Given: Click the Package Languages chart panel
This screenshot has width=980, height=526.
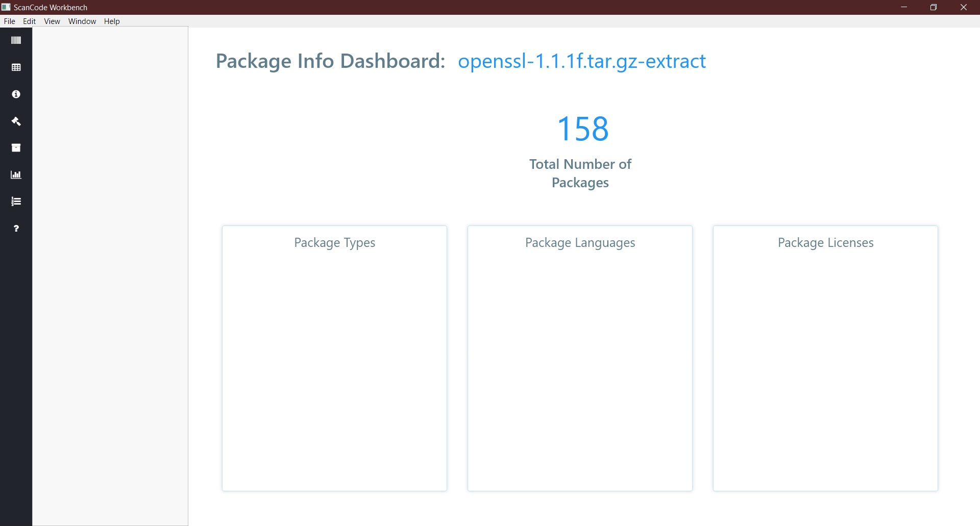Looking at the screenshot, I should point(580,357).
